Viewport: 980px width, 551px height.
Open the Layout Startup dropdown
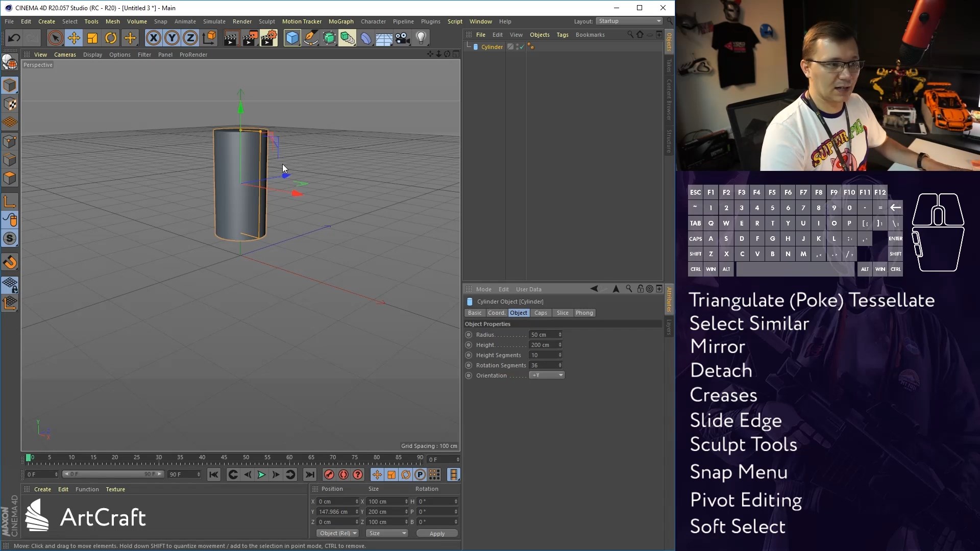click(629, 21)
